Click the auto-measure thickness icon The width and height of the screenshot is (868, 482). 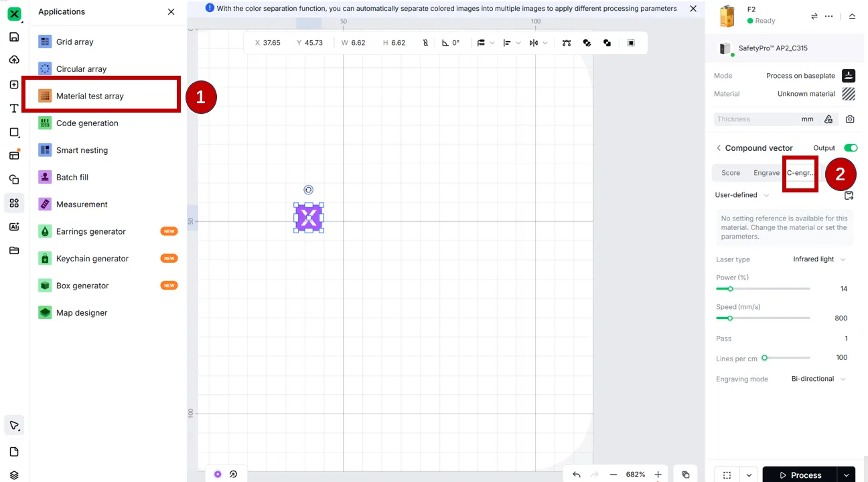(828, 119)
